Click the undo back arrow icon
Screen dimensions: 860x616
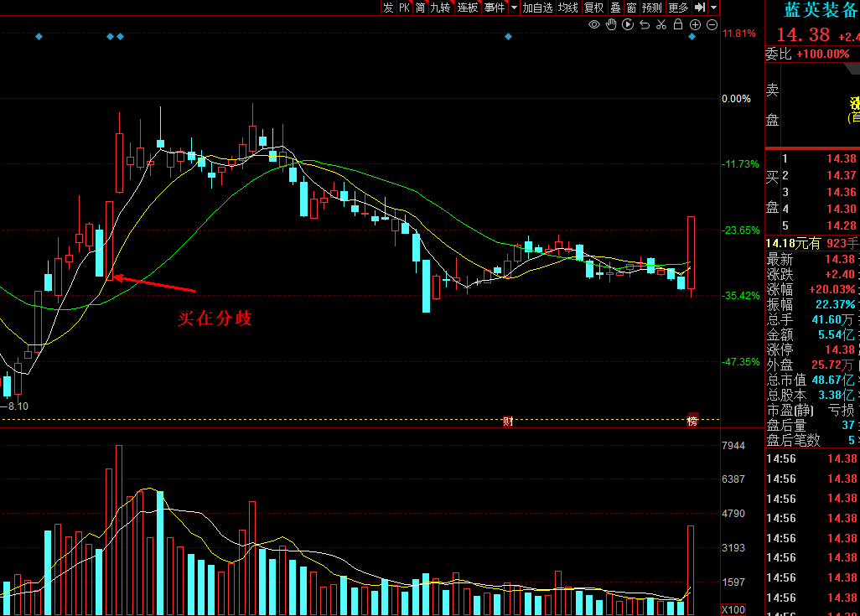645,25
